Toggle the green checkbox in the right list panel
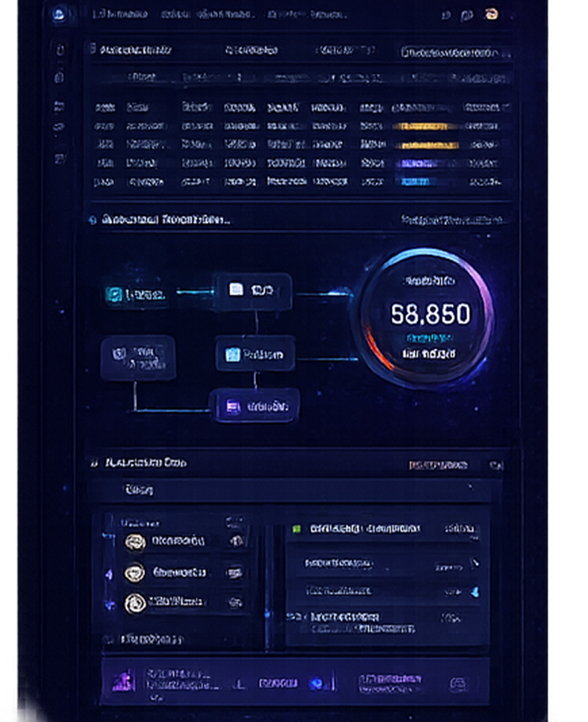588x722 pixels. (x=296, y=529)
